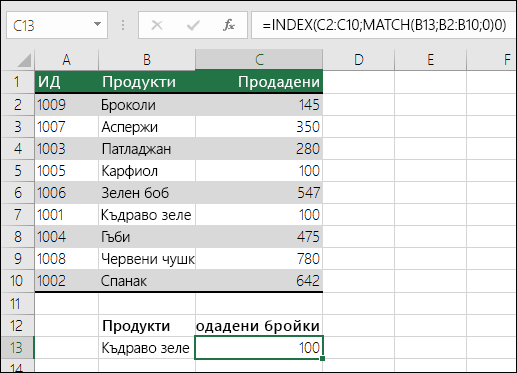Screen dimensions: 517x373
Task: Select the sold value 780
Action: pos(259,259)
